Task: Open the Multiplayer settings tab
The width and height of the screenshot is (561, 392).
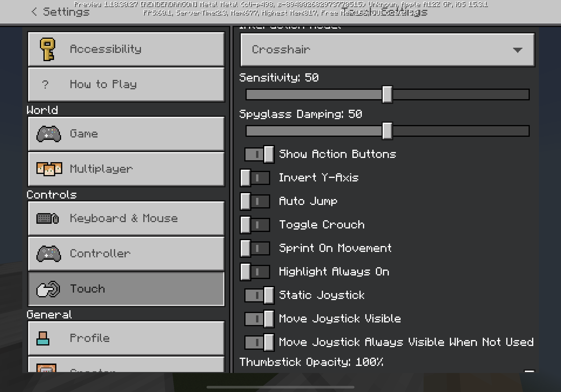Action: tap(126, 169)
